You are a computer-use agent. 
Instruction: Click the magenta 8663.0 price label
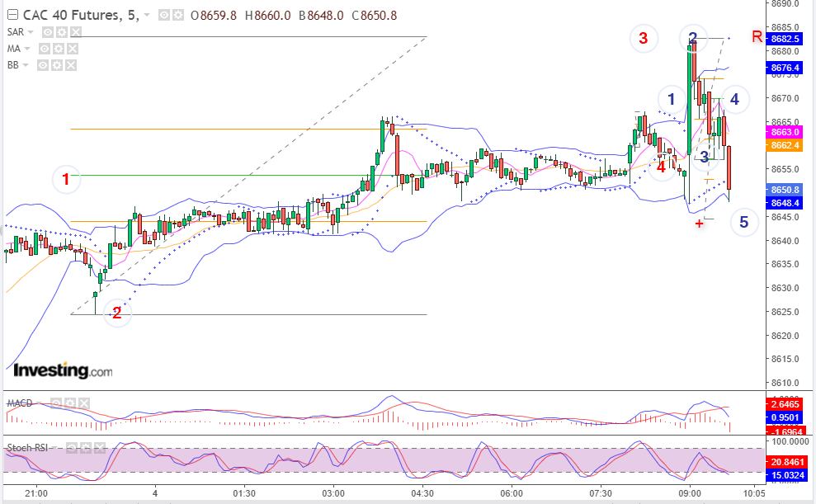(x=785, y=132)
